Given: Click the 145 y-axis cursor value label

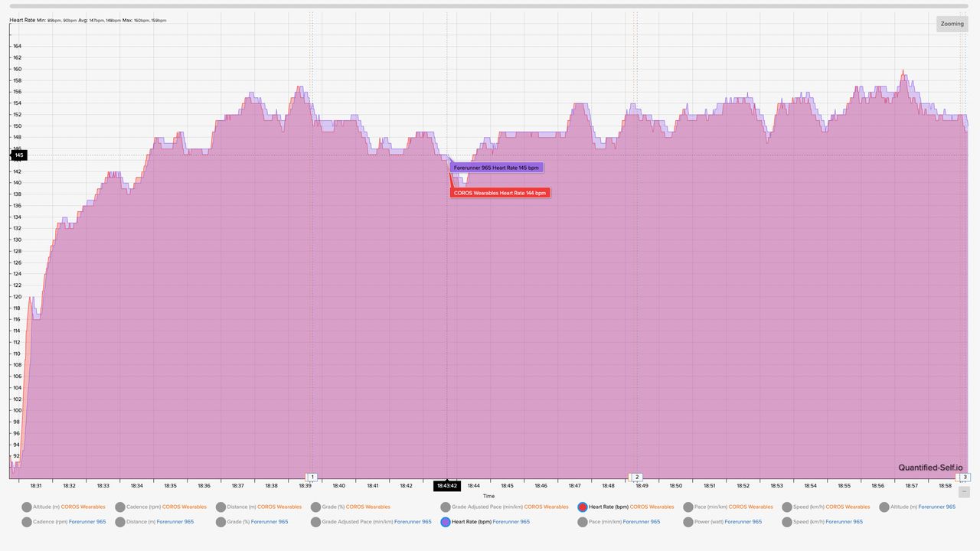Looking at the screenshot, I should tap(18, 155).
